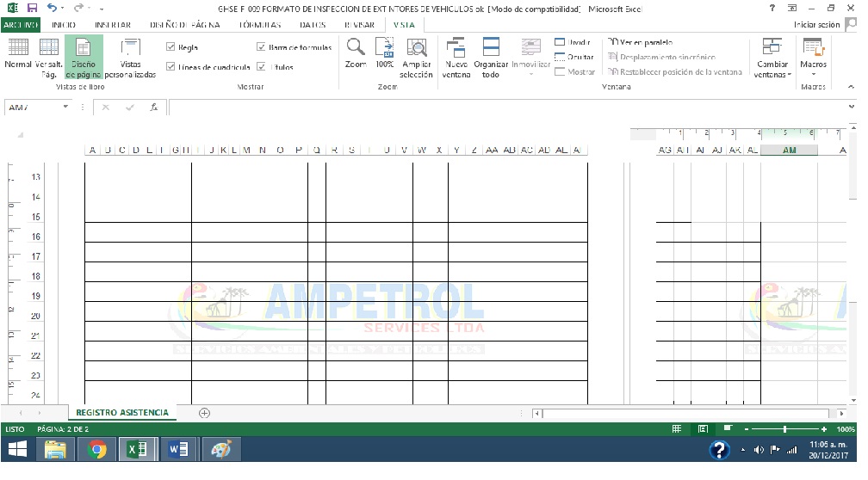Click Organizar todo
Screen dimensions: 868x480
[491, 58]
